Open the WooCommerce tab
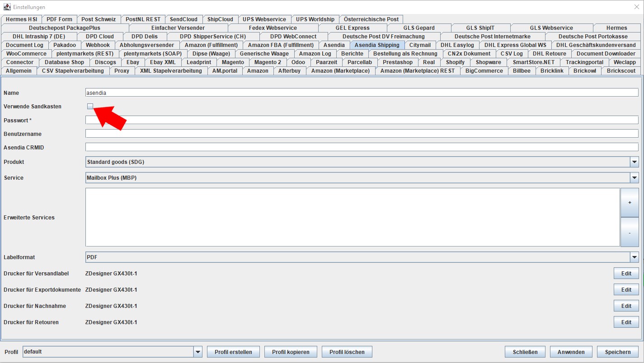Screen dimensions: 644x363 pos(26,54)
